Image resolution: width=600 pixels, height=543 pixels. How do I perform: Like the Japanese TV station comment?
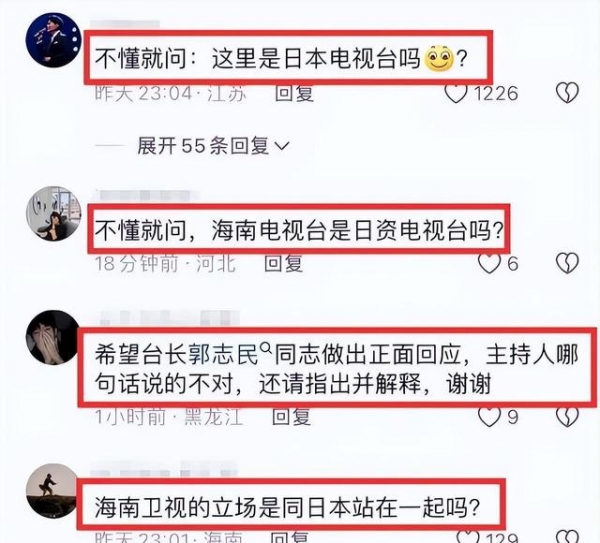pos(456,93)
